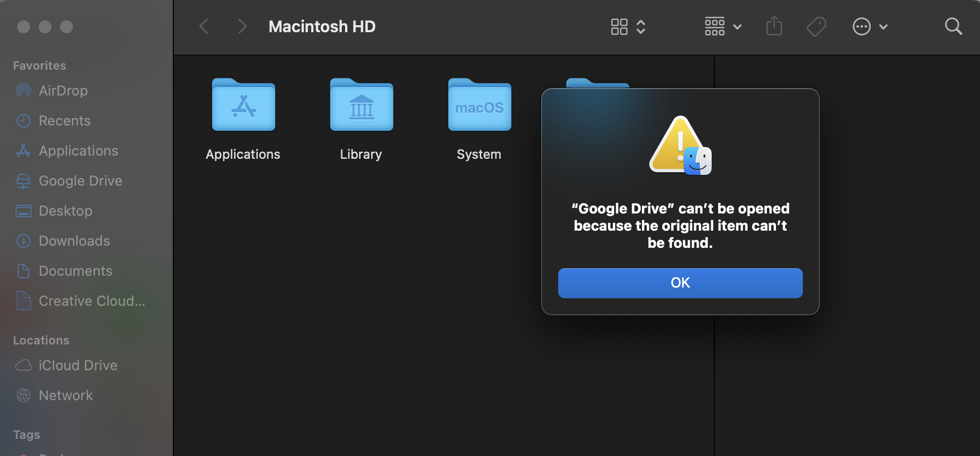Zoom the Finder window third button
Image resolution: width=980 pixels, height=456 pixels.
67,27
